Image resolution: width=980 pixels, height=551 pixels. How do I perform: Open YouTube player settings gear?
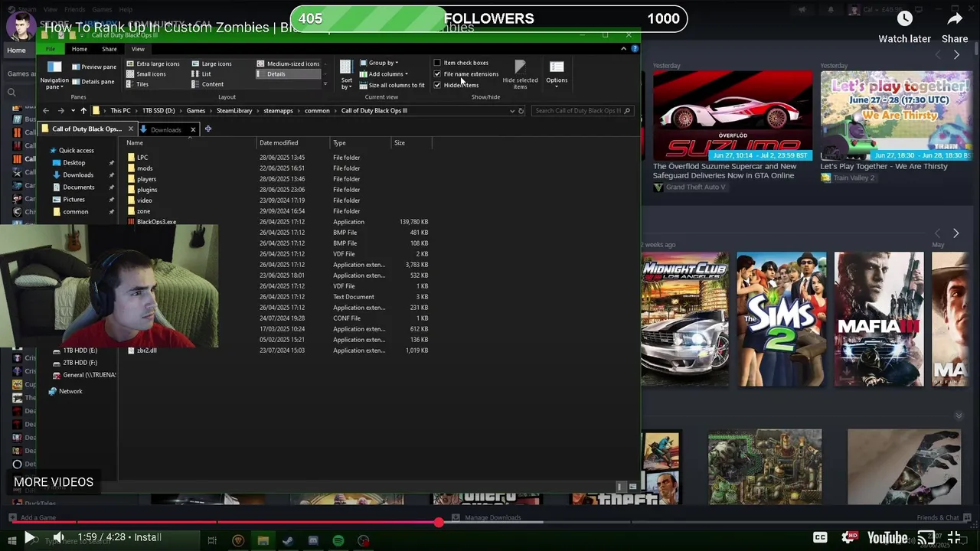click(x=849, y=537)
